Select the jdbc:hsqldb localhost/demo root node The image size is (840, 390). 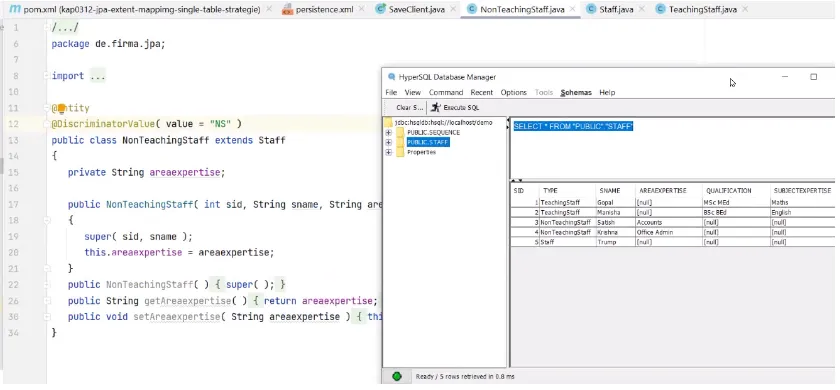coord(444,123)
